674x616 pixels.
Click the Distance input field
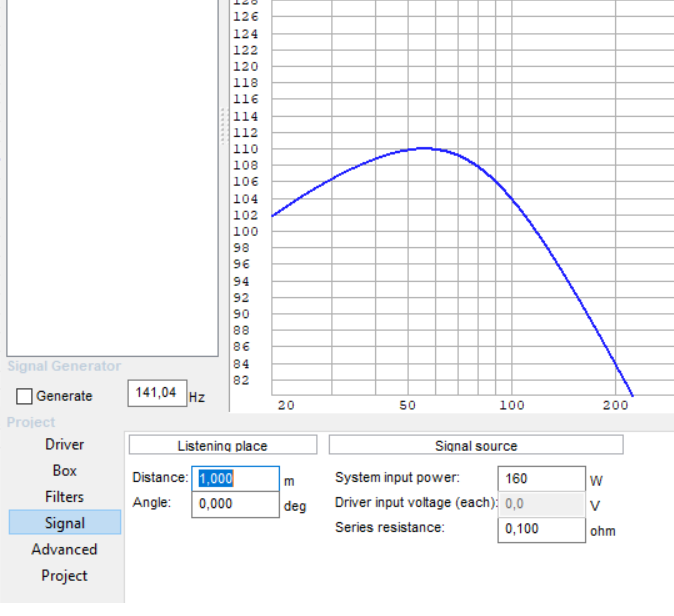pos(236,478)
